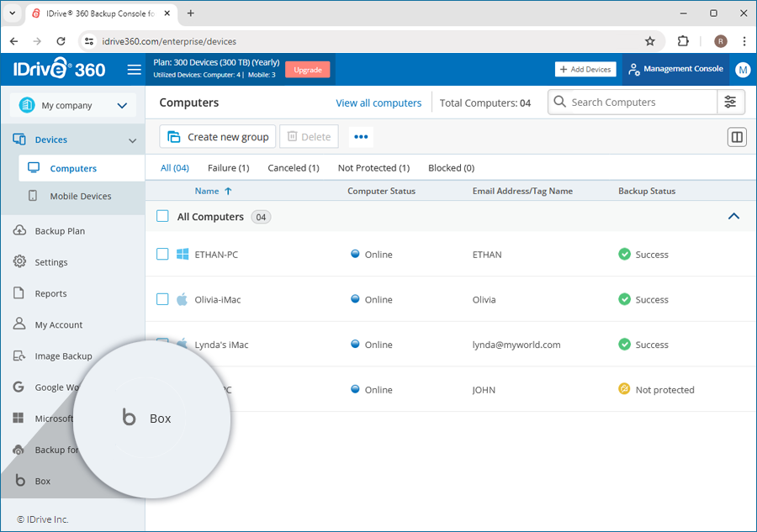Select the All Computers checkbox
The height and width of the screenshot is (532, 757).
click(x=162, y=216)
